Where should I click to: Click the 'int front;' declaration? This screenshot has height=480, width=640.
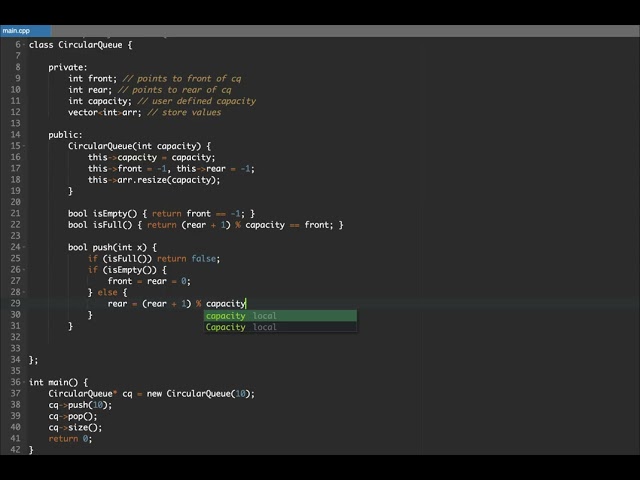click(92, 78)
